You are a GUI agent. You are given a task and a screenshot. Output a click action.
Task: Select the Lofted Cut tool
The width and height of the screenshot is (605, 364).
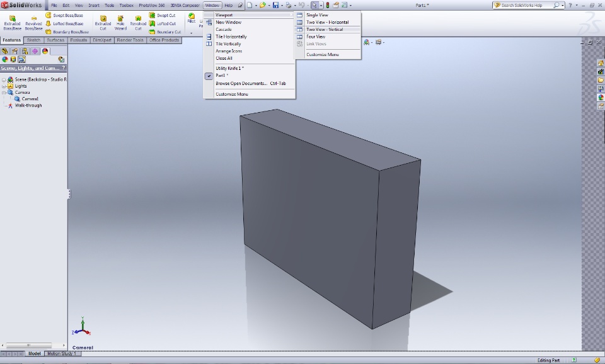pyautogui.click(x=163, y=23)
